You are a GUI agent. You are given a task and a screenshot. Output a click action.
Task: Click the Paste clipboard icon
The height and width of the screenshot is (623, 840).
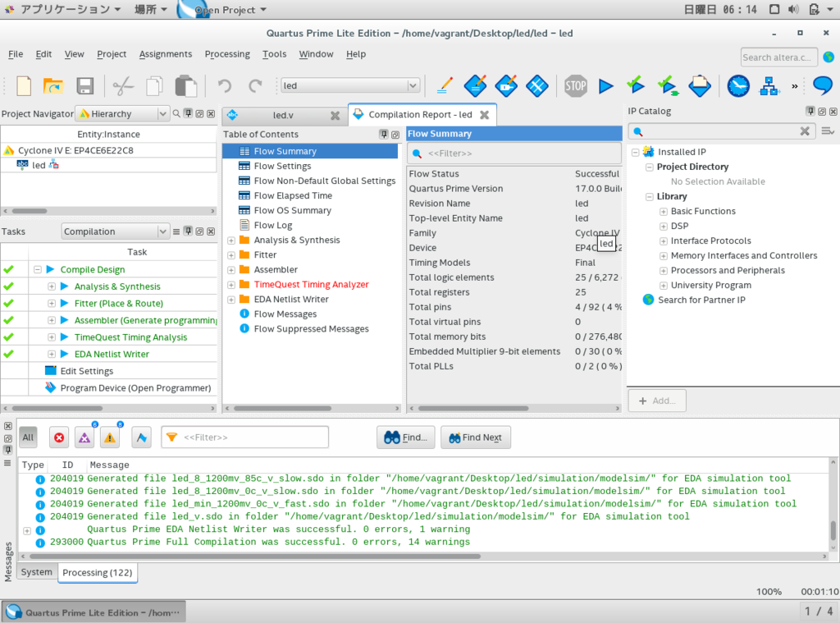[x=186, y=86]
